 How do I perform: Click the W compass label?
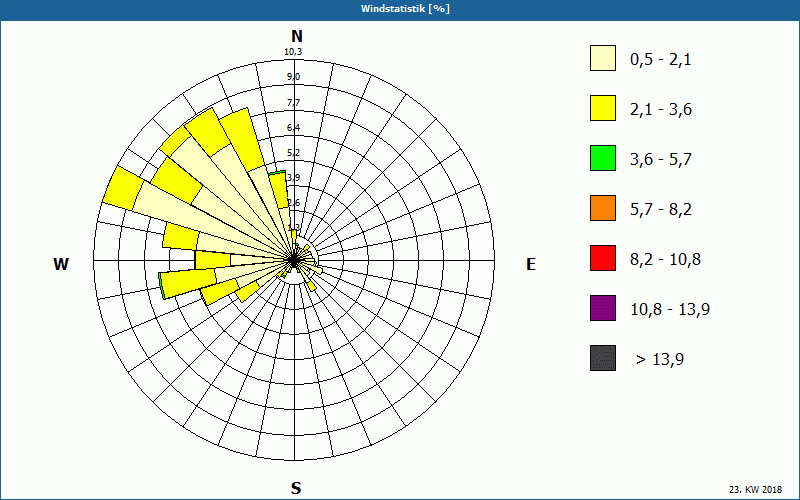pyautogui.click(x=61, y=264)
